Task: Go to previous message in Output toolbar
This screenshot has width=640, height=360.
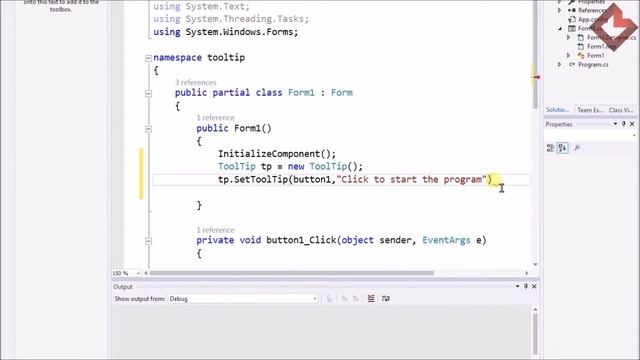Action: pos(344,299)
